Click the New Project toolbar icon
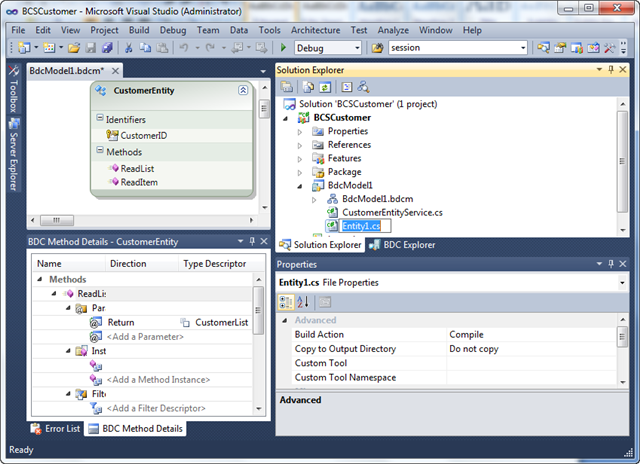 24,48
